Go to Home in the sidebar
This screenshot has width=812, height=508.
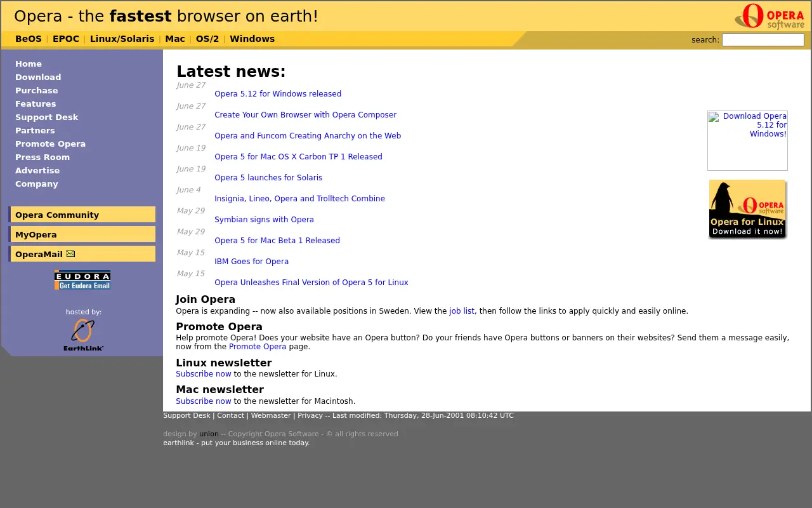(x=29, y=64)
